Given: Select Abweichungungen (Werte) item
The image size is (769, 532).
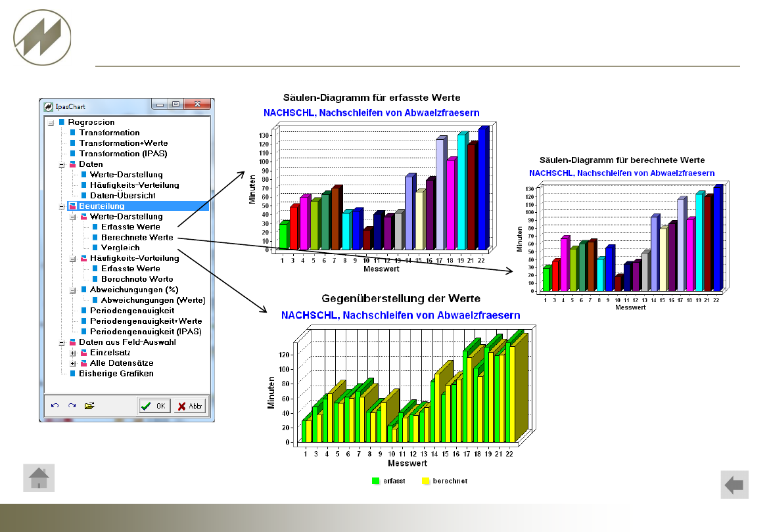Looking at the screenshot, I should pyautogui.click(x=153, y=300).
